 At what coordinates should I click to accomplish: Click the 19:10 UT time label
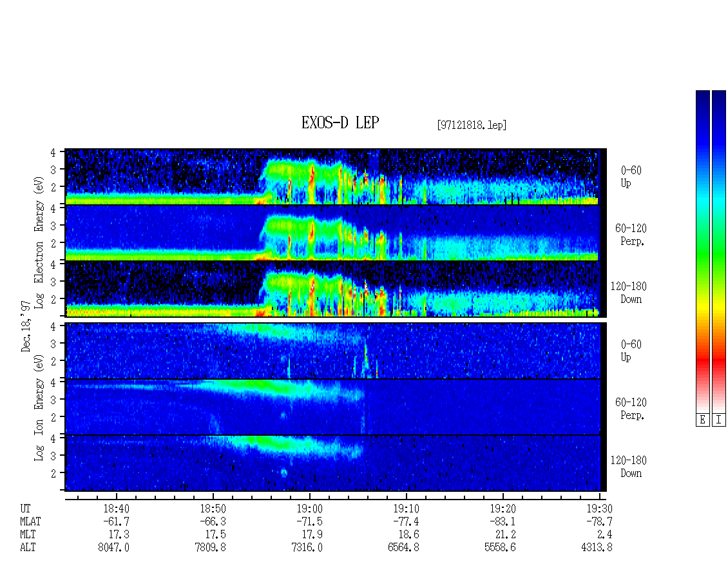point(406,509)
